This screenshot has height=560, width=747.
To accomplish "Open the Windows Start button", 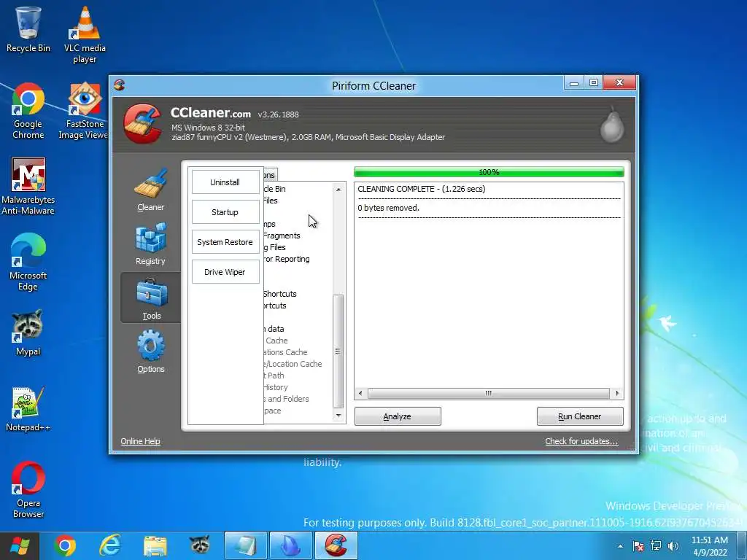I will [20, 545].
